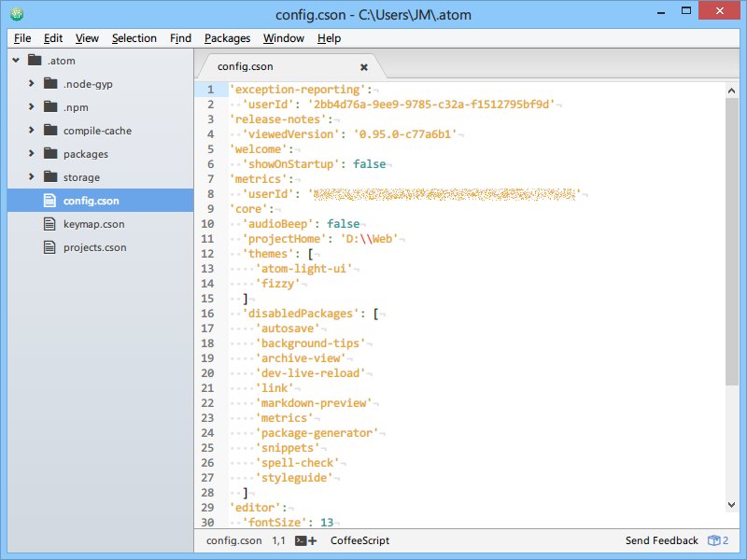Image resolution: width=747 pixels, height=560 pixels.
Task: Click Send Feedback link in status bar
Action: [662, 540]
